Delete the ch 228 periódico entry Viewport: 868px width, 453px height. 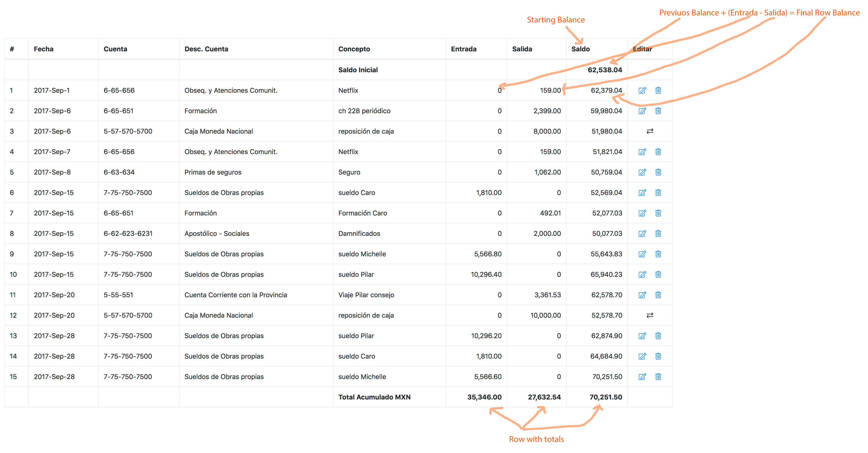coord(658,111)
